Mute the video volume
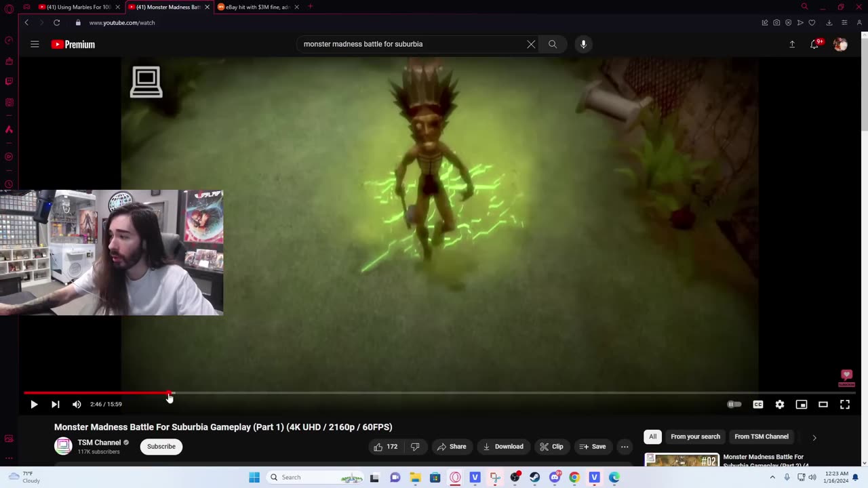 [77, 404]
